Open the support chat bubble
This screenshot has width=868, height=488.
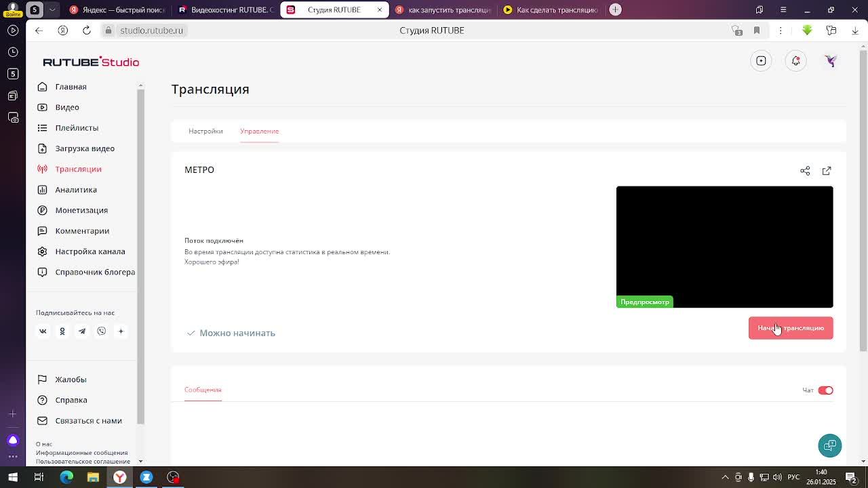pos(830,445)
